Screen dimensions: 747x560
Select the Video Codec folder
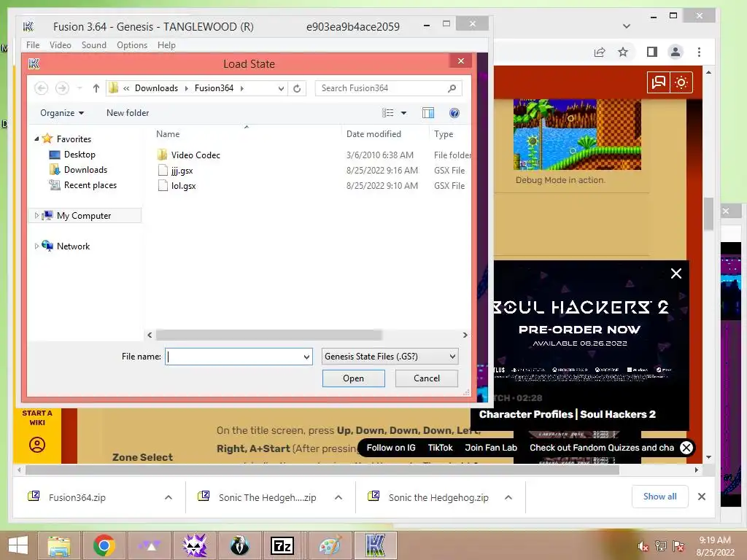(x=196, y=155)
